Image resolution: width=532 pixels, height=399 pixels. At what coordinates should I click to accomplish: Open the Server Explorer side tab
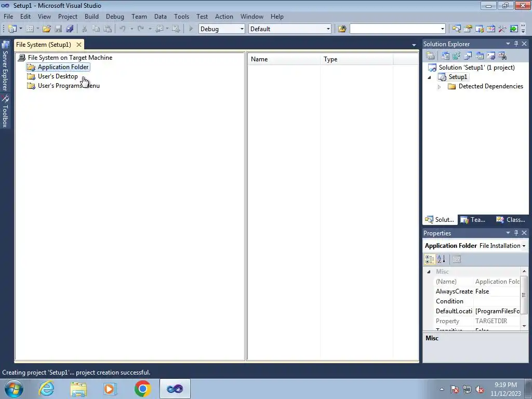coord(5,66)
